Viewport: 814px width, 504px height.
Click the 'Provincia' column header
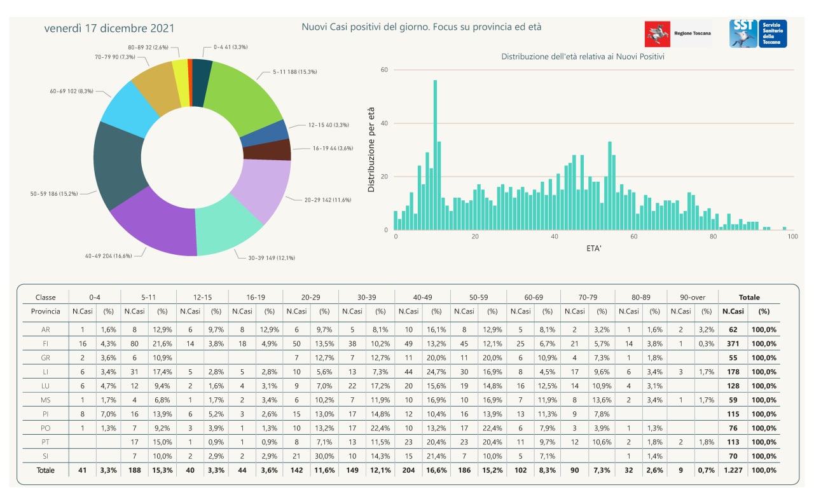[45, 311]
